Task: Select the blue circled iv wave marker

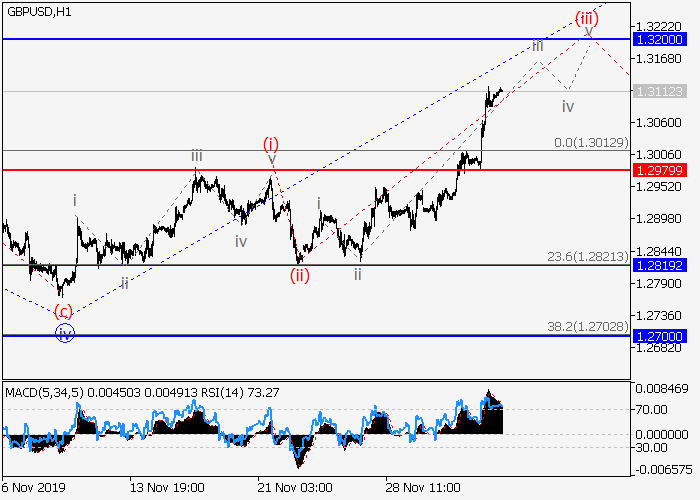Action: 64,332
